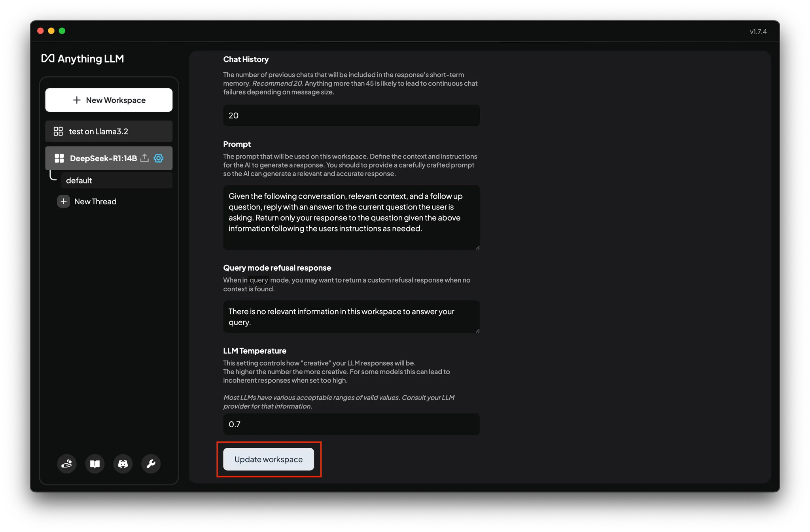Click the query mode refusal response box
Screen dimensions: 810x532
click(x=351, y=317)
